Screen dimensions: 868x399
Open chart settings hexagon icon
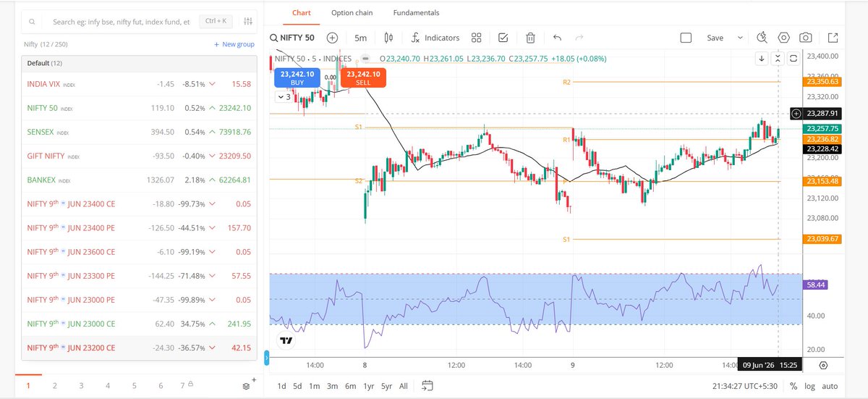coord(783,38)
